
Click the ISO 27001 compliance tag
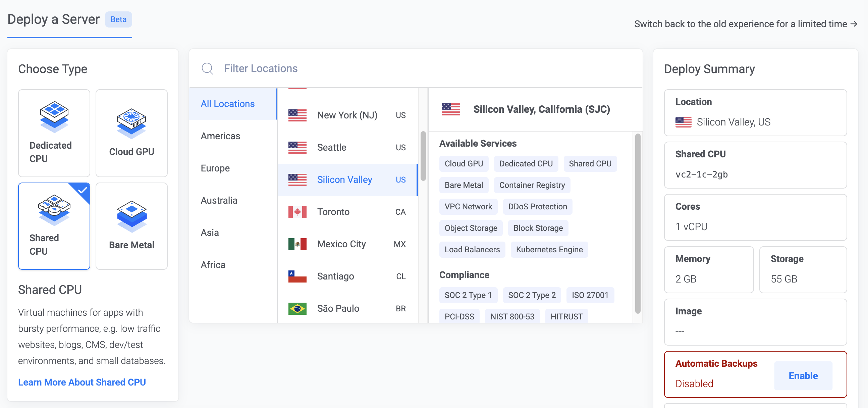(x=590, y=295)
